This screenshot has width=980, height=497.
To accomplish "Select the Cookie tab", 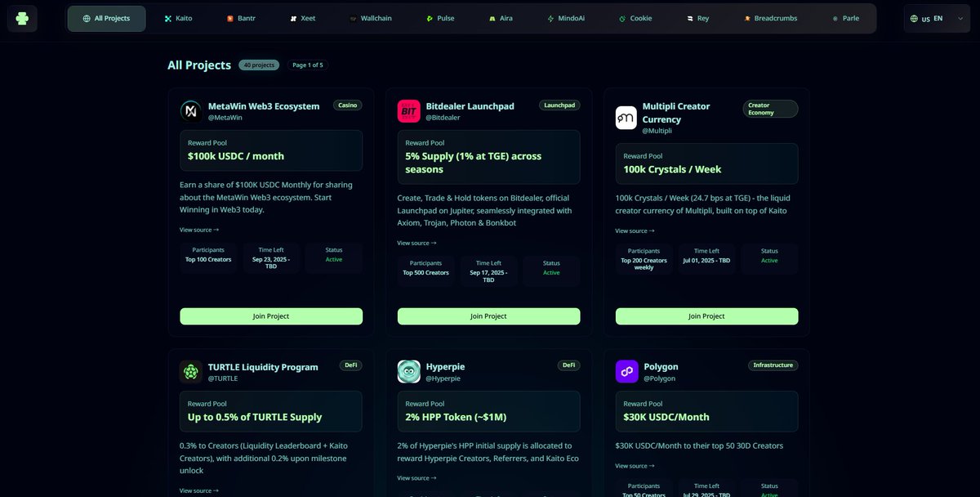I will click(x=635, y=18).
